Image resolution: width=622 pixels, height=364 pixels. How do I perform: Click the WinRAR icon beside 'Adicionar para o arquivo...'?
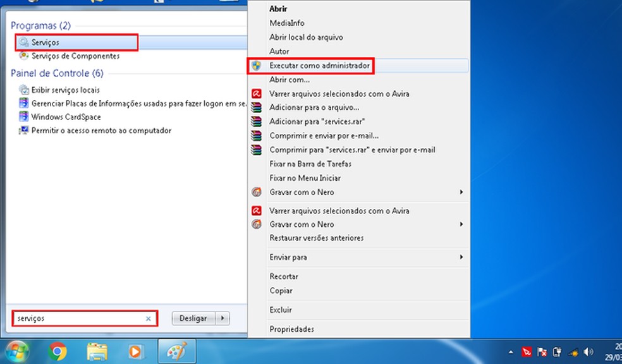(x=257, y=107)
